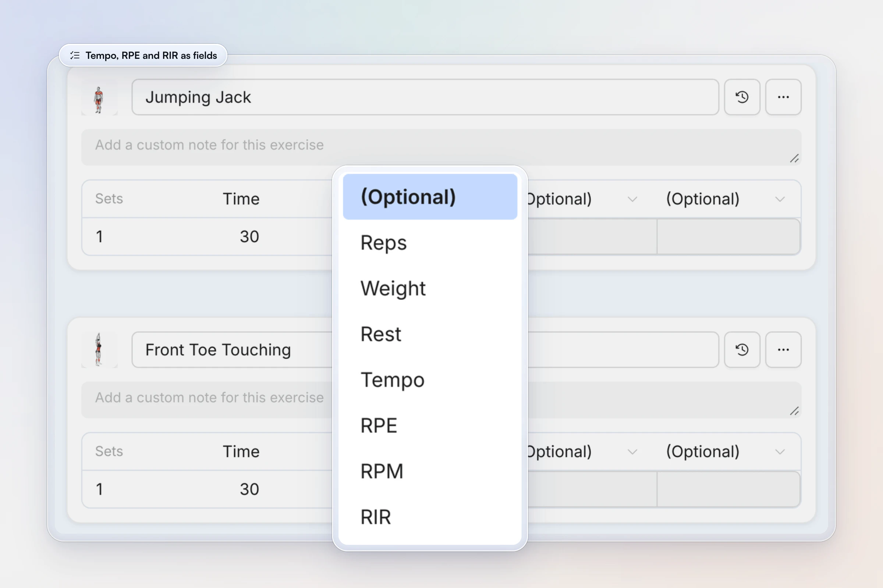Click checklist icon in Tempo, RPE and RIR tag
This screenshot has height=588, width=883.
(x=75, y=56)
